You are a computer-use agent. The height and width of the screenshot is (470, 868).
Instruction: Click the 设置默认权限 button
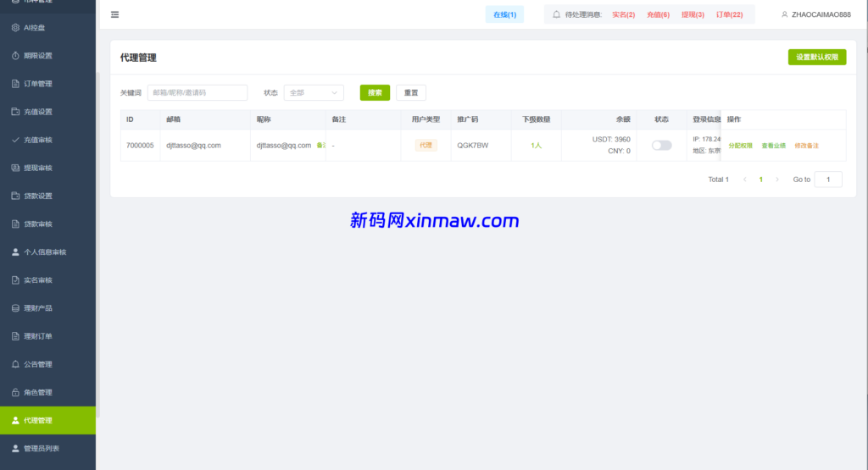[817, 57]
